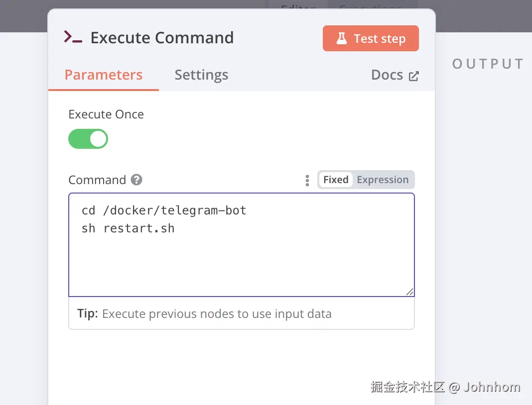Open the Docs link
The image size is (532, 405).
(x=387, y=75)
